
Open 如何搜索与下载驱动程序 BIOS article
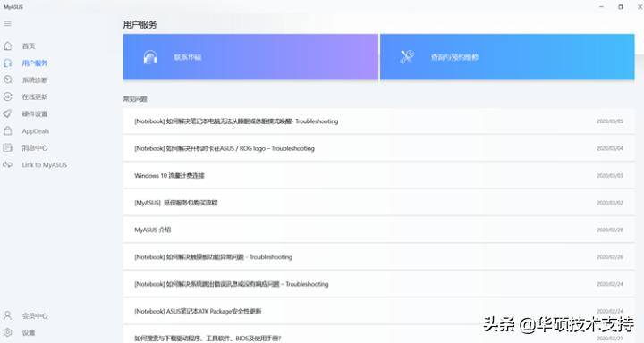(378, 335)
